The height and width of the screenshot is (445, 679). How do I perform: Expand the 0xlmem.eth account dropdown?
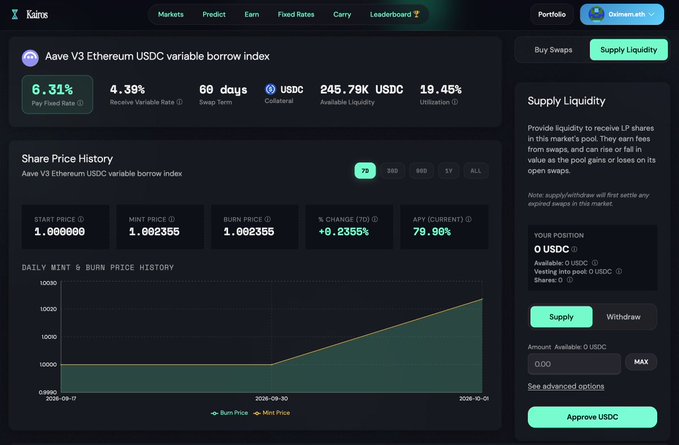[622, 14]
